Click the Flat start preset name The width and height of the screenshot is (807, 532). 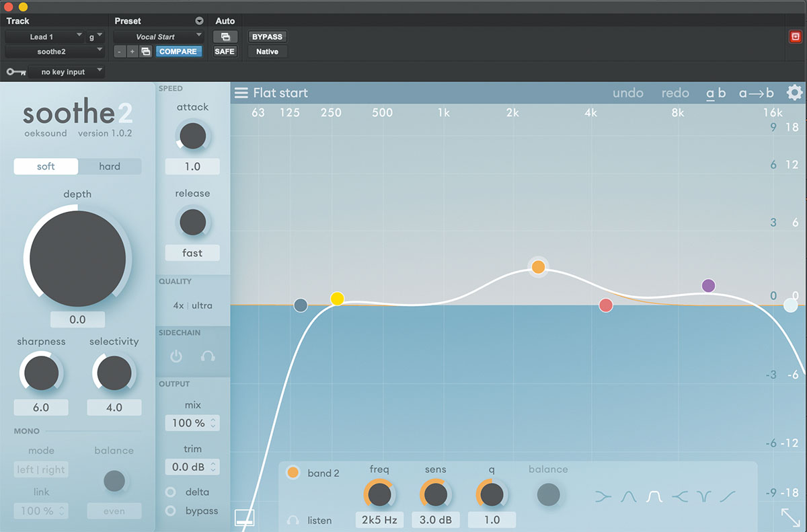(x=280, y=93)
